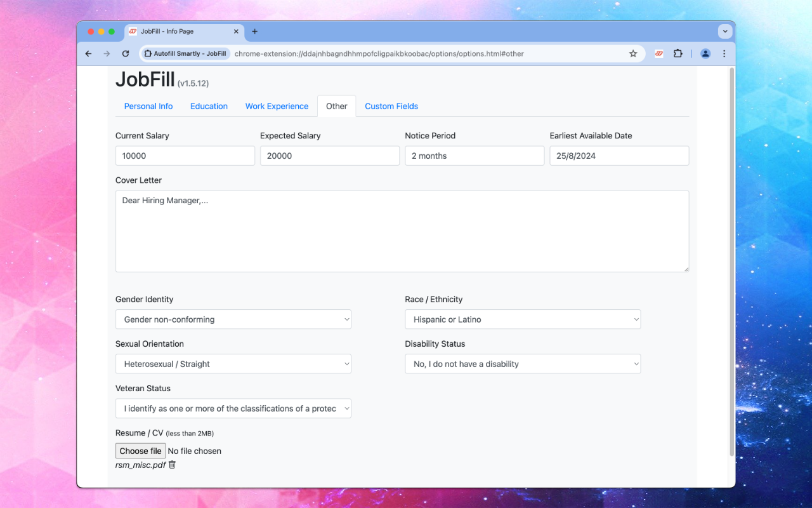Open the Extensions puzzle icon

678,54
